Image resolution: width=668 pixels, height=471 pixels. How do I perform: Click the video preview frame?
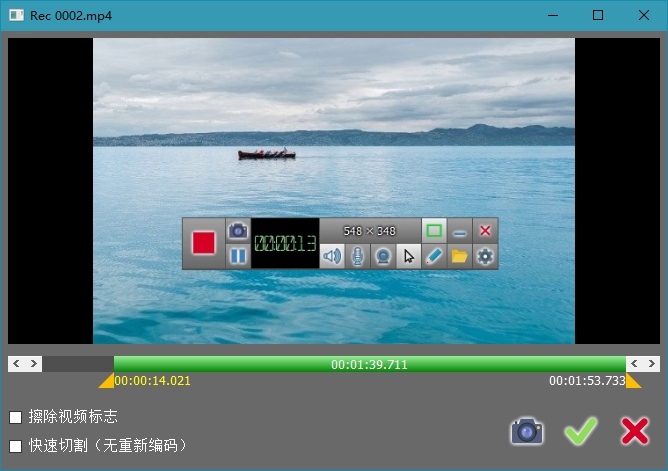point(334,191)
